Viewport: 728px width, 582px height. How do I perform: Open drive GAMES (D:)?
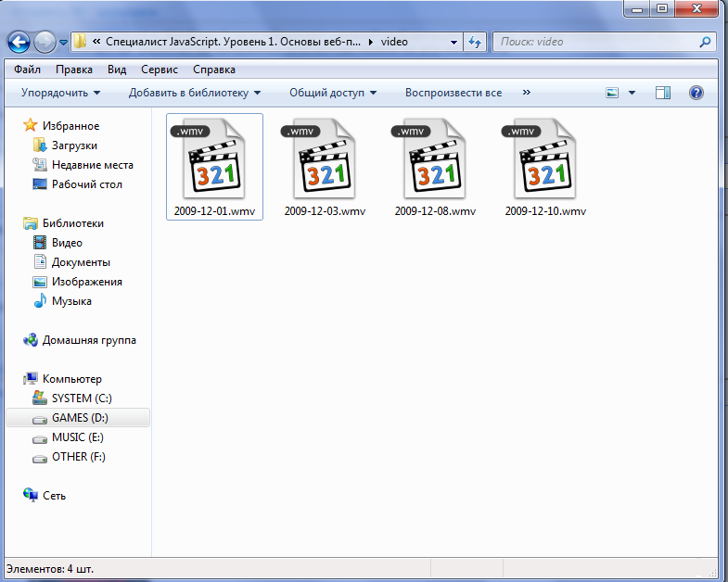(80, 418)
